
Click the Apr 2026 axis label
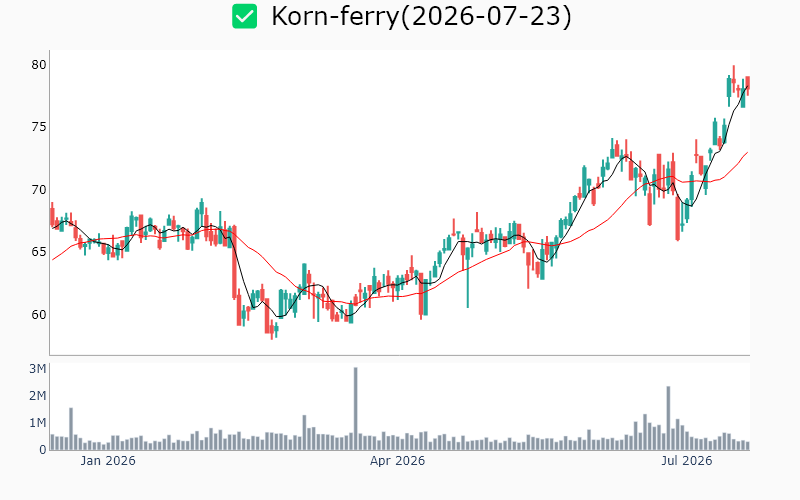coord(397,461)
